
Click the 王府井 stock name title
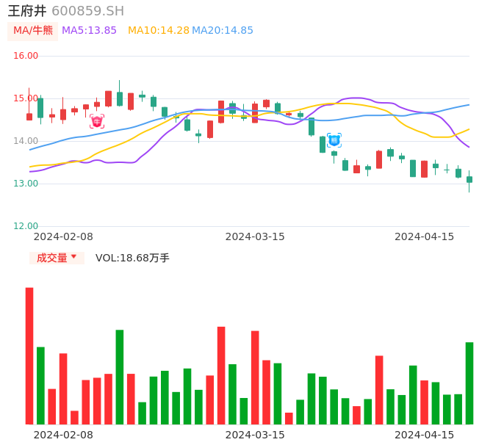[x=27, y=11]
